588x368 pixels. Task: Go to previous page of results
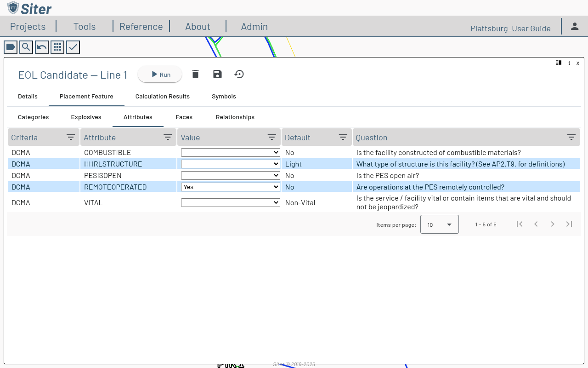[536, 224]
